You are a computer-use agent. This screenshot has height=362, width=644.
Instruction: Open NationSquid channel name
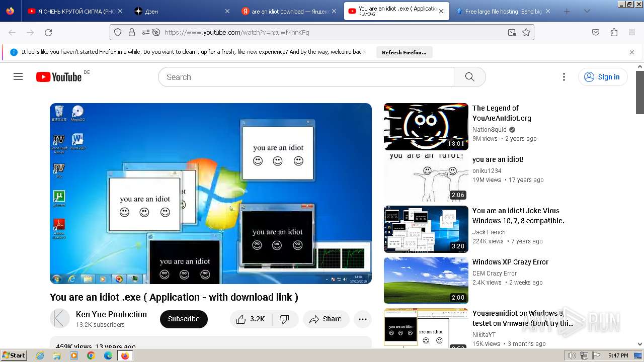point(490,130)
